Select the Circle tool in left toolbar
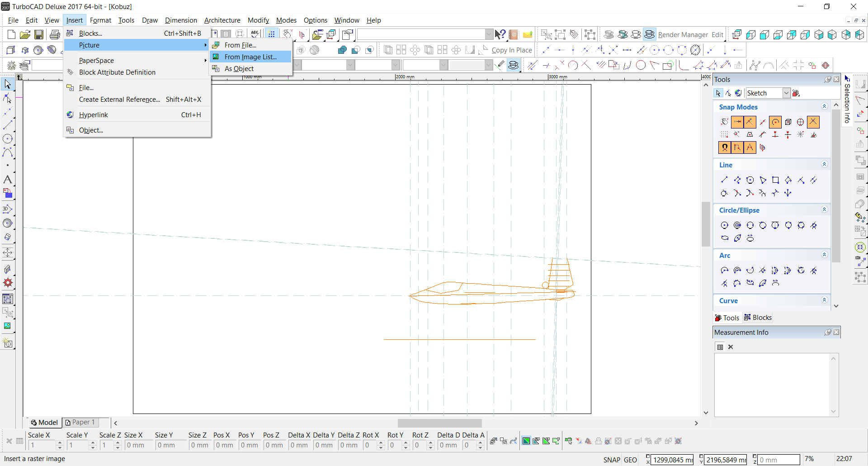 point(8,139)
